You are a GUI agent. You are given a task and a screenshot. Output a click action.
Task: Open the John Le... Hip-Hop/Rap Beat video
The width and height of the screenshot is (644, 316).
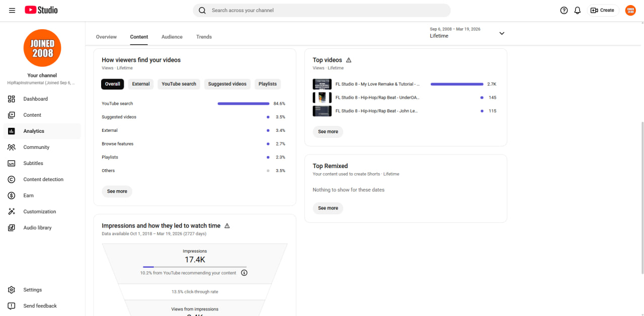377,111
